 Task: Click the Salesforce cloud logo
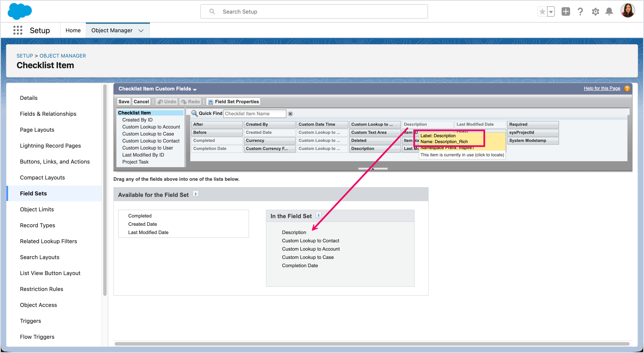click(x=20, y=11)
